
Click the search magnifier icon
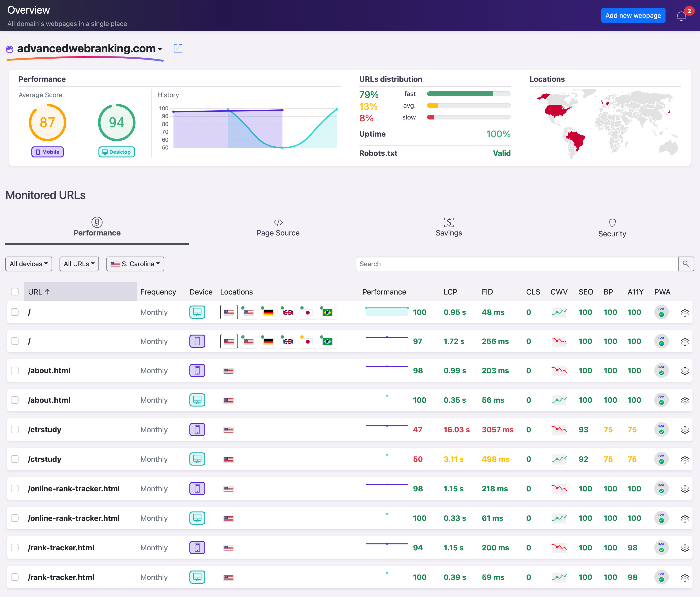686,264
